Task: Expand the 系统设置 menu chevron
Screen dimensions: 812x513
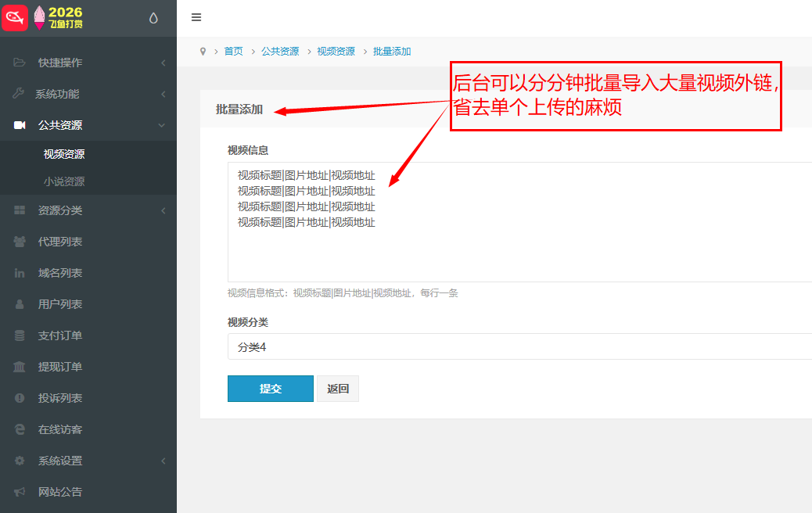Action: [x=163, y=461]
